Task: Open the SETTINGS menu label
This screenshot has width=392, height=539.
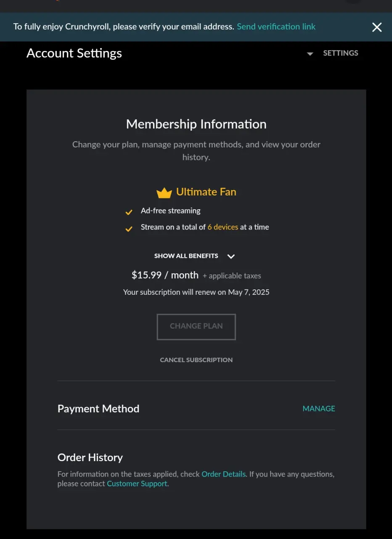Action: tap(341, 53)
